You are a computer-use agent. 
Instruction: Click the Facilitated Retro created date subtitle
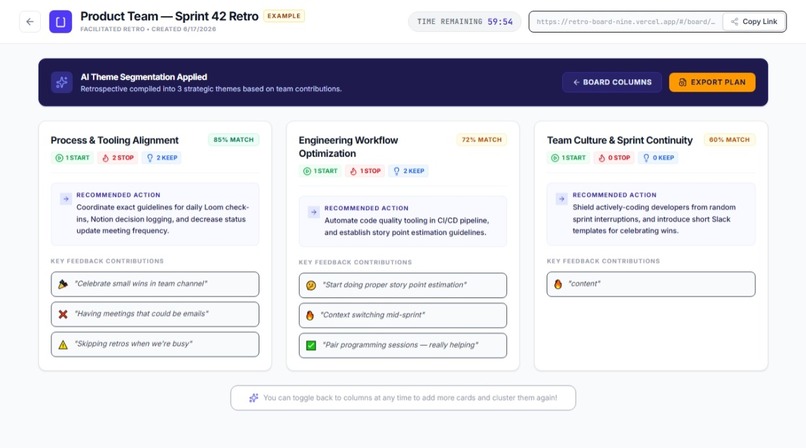click(148, 29)
